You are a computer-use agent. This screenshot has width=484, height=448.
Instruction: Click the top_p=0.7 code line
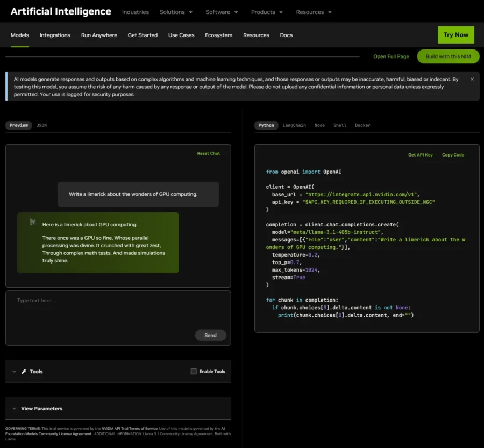(x=287, y=262)
